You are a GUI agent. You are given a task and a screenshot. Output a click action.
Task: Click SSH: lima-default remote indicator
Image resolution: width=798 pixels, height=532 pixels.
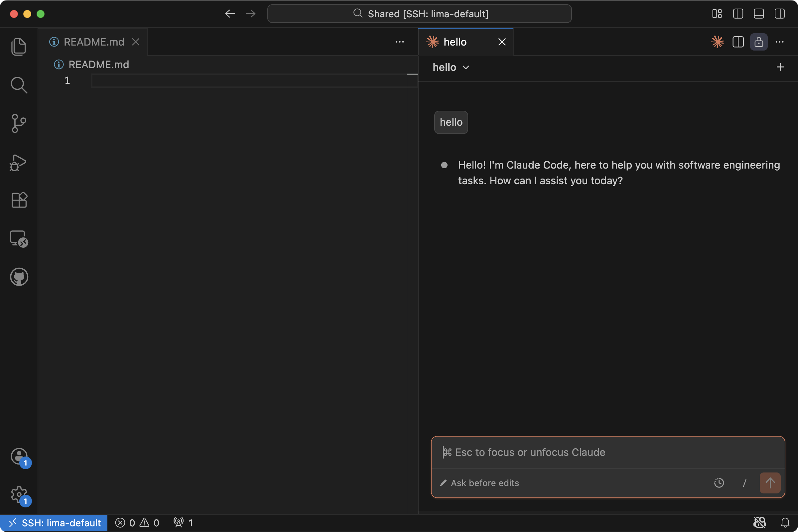(54, 523)
